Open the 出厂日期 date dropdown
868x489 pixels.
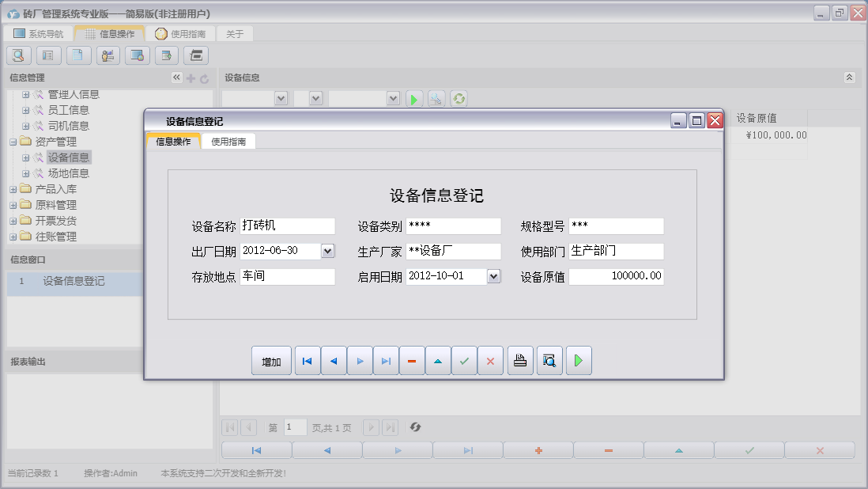point(328,251)
